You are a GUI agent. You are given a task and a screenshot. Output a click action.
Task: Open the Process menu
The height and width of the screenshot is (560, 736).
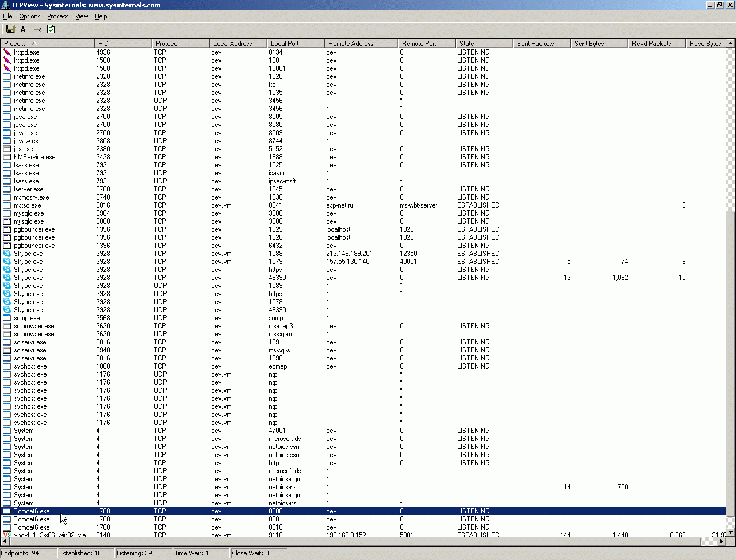click(x=58, y=16)
